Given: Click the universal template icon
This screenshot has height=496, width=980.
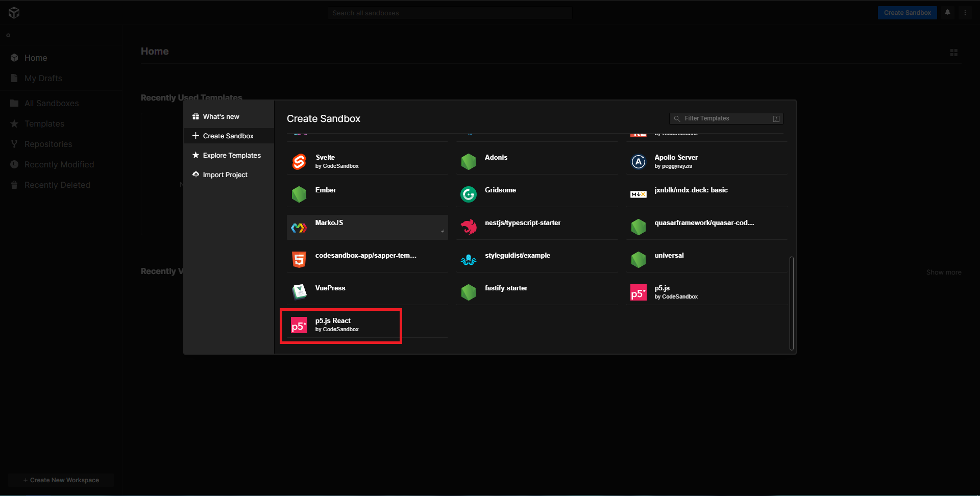Looking at the screenshot, I should (639, 260).
